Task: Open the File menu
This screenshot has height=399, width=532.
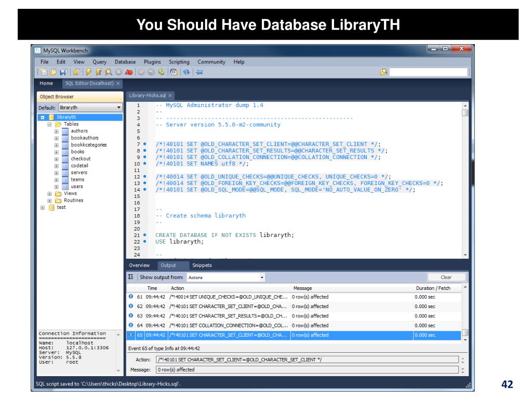Action: 45,62
